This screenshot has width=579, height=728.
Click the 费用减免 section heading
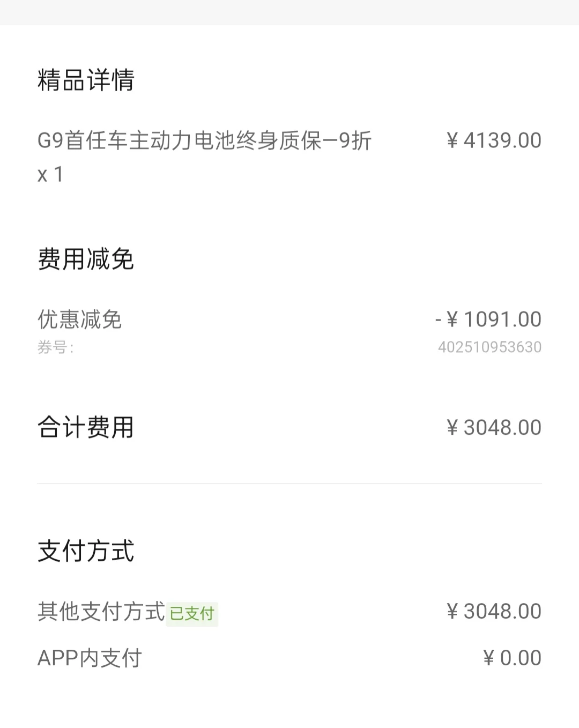pos(86,259)
